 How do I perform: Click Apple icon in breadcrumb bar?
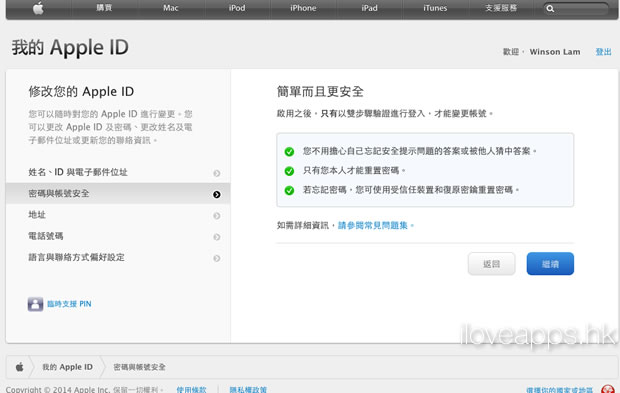[19, 367]
